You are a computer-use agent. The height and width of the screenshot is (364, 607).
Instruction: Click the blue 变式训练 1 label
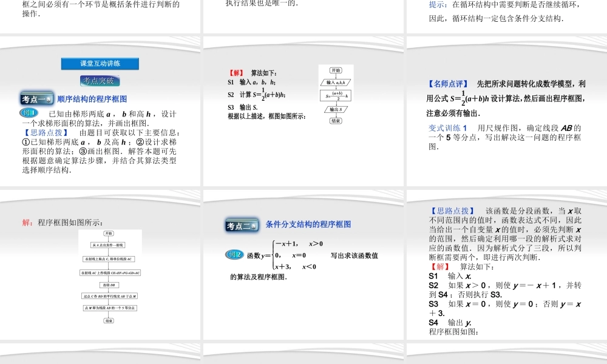[448, 128]
